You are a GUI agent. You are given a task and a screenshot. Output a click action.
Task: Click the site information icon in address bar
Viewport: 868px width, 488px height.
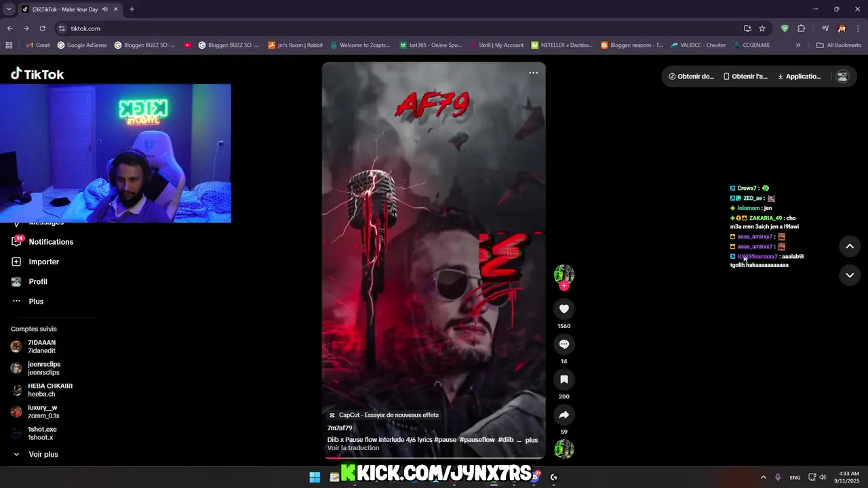point(62,28)
